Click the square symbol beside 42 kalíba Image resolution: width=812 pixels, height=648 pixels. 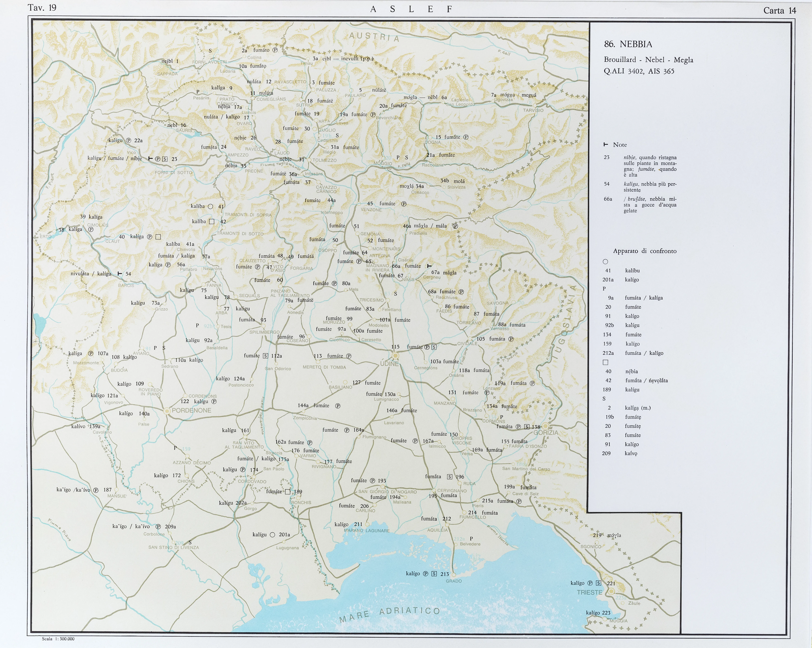(x=212, y=221)
